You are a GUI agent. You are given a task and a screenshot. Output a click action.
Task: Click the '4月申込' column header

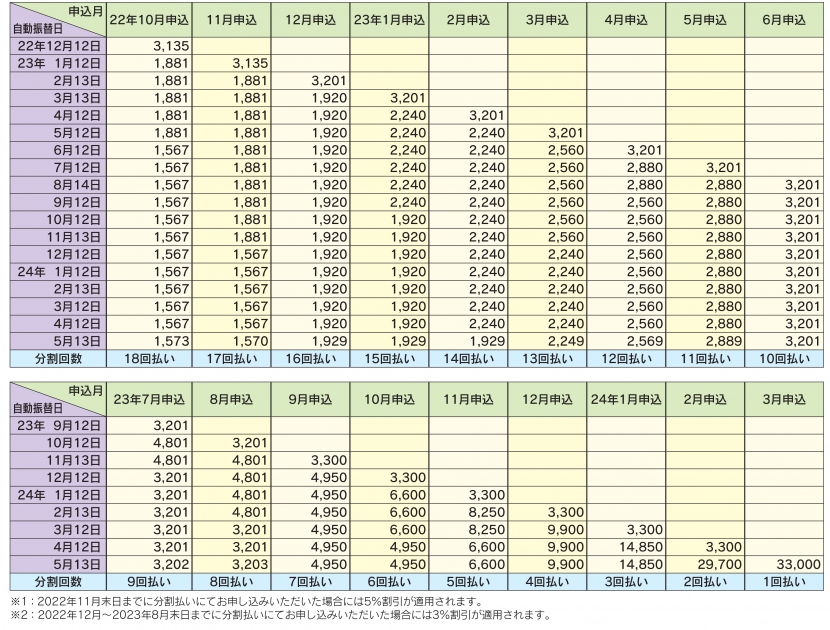click(x=626, y=20)
